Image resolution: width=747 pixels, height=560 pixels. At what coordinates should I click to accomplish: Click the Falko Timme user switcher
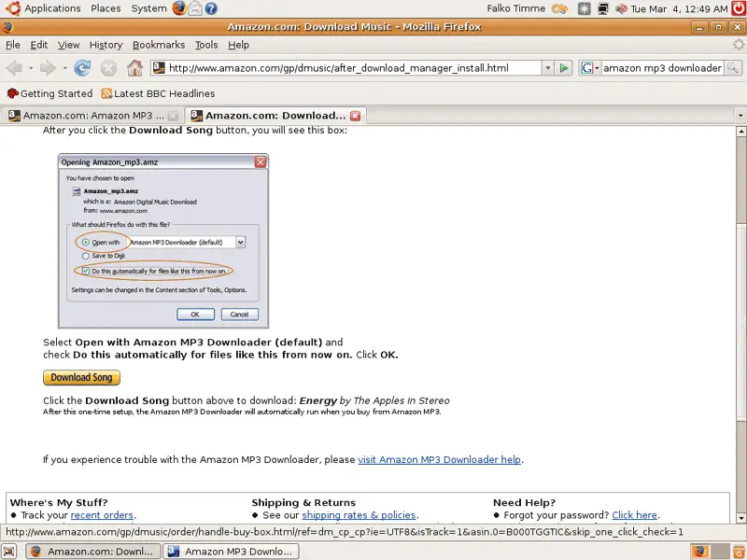pos(516,8)
